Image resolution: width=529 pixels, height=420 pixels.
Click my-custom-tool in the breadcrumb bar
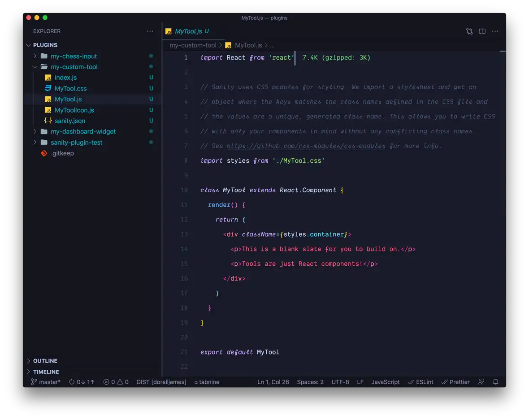(x=194, y=45)
